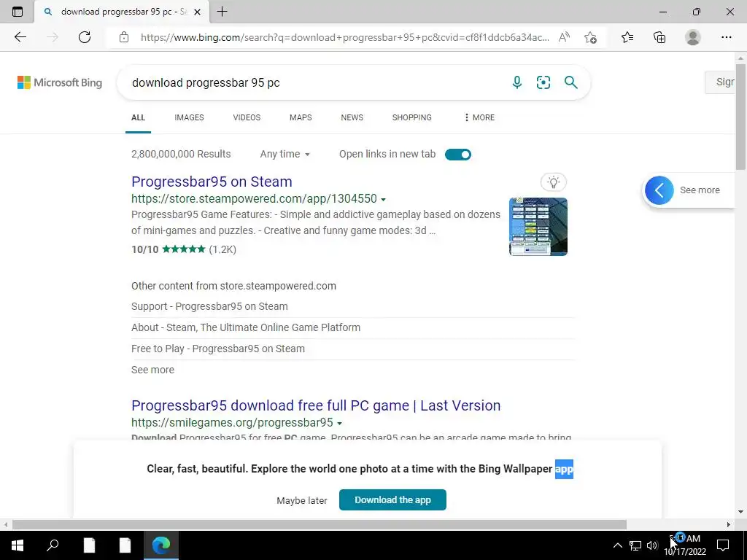Expand the steampowered URL dropdown arrow
The height and width of the screenshot is (560, 747).
[x=384, y=200]
